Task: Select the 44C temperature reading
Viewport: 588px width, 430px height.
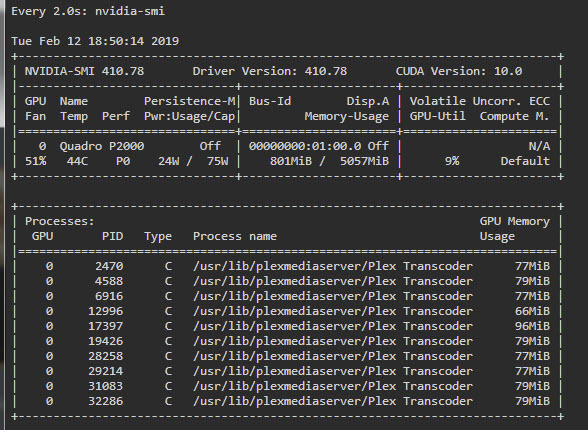Action: [77, 161]
